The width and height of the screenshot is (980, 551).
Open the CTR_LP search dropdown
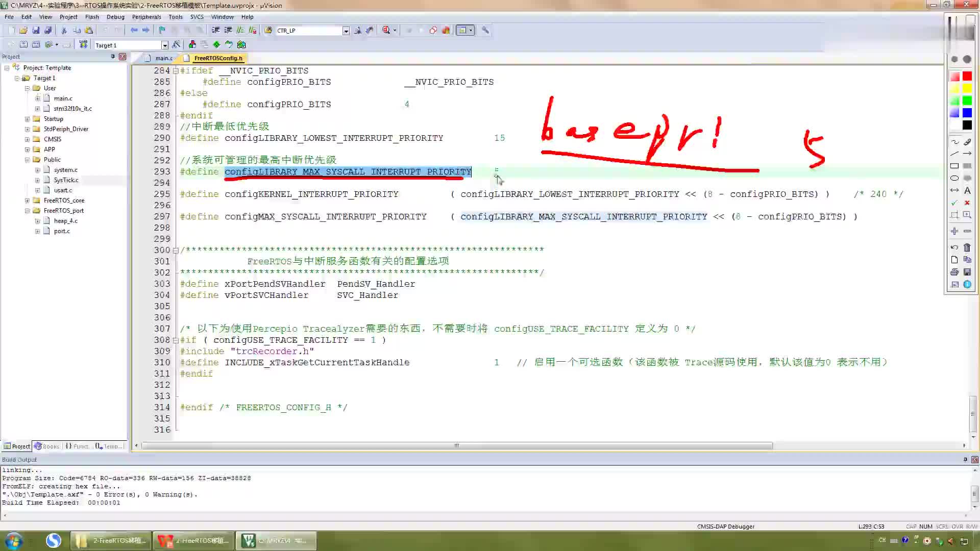coord(346,31)
